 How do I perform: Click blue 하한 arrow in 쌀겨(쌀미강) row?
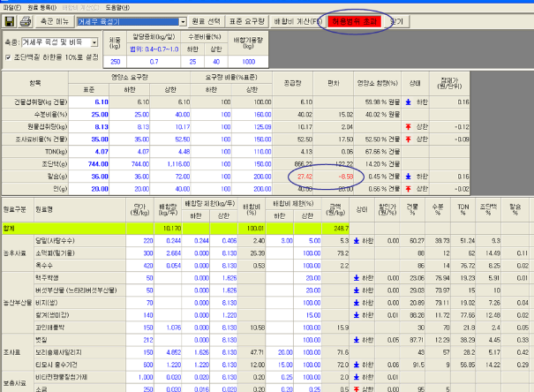357,315
